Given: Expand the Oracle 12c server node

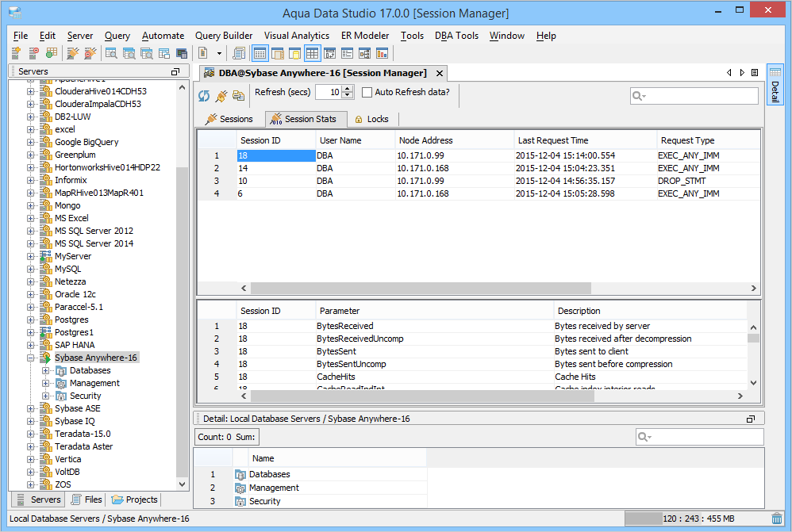Looking at the screenshot, I should click(31, 294).
